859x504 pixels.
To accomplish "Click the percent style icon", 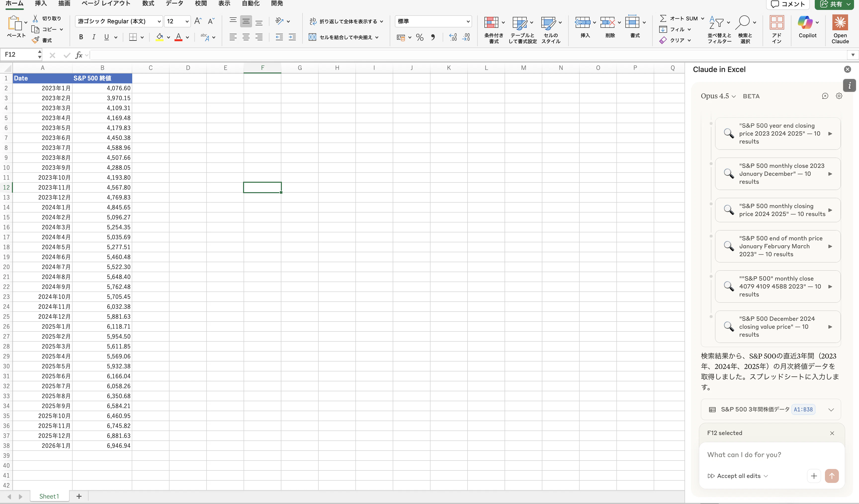I will [x=420, y=37].
